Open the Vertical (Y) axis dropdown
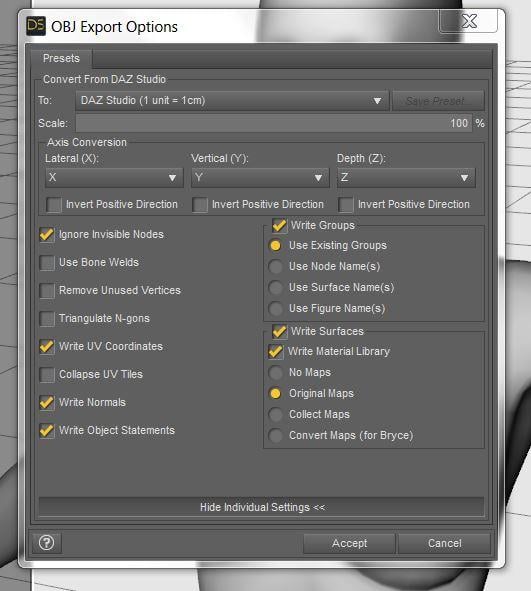531x591 pixels. click(x=260, y=178)
